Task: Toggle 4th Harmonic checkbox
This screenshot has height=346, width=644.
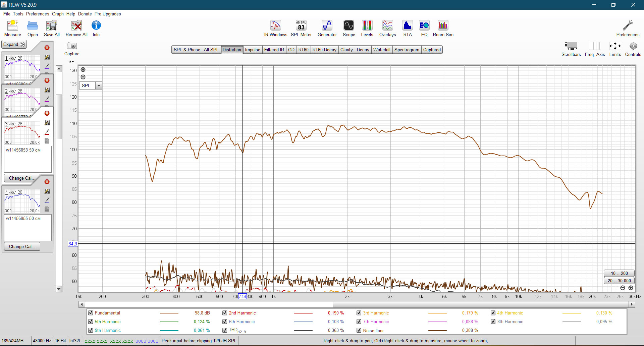Action: pyautogui.click(x=493, y=313)
